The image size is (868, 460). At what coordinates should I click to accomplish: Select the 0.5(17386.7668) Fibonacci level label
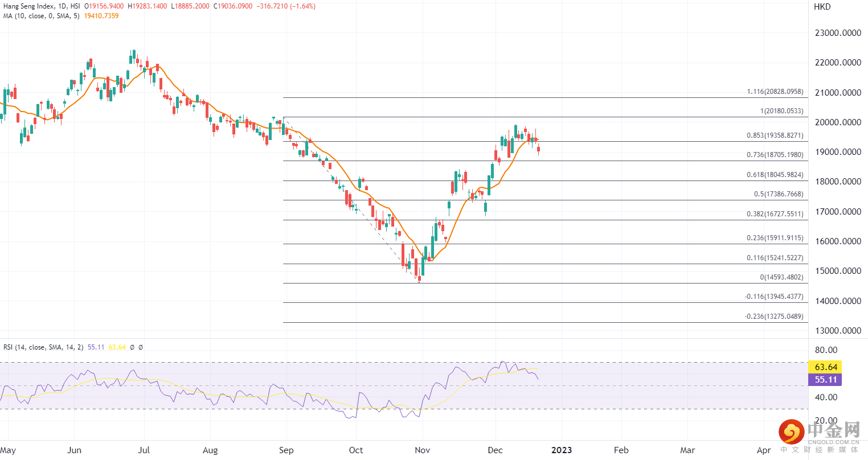pos(778,194)
